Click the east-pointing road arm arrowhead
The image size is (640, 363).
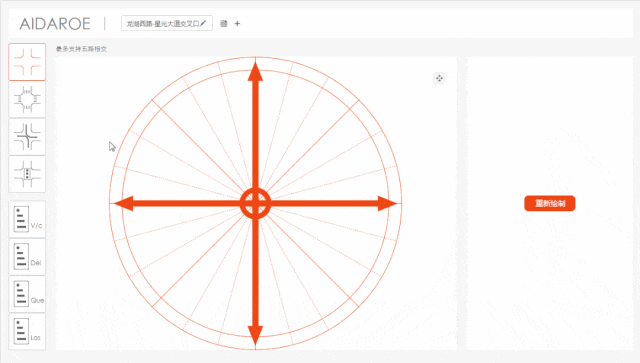[x=387, y=203]
